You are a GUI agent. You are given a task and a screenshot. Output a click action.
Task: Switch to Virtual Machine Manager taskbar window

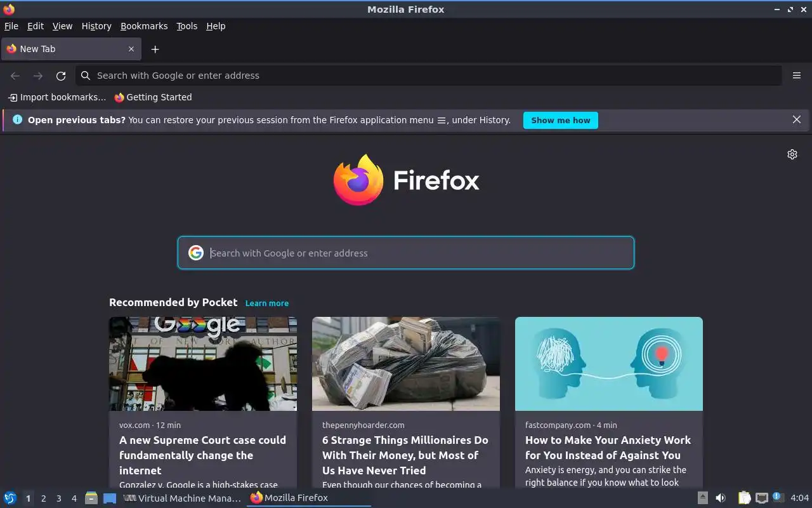182,498
